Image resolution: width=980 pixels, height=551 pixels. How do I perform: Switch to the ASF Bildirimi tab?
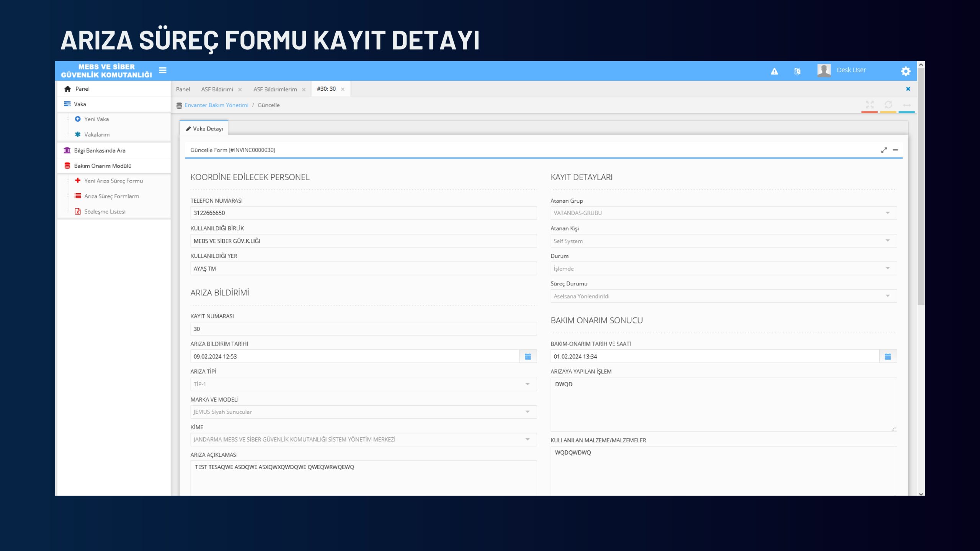pyautogui.click(x=217, y=89)
